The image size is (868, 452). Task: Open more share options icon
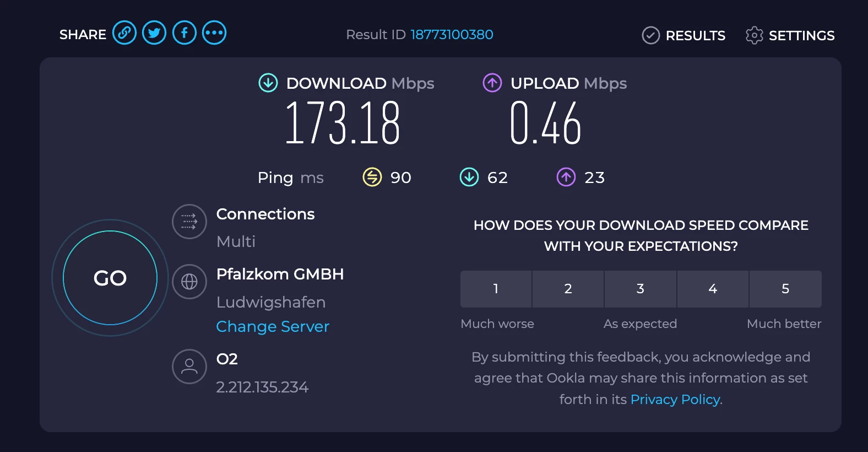tap(214, 33)
